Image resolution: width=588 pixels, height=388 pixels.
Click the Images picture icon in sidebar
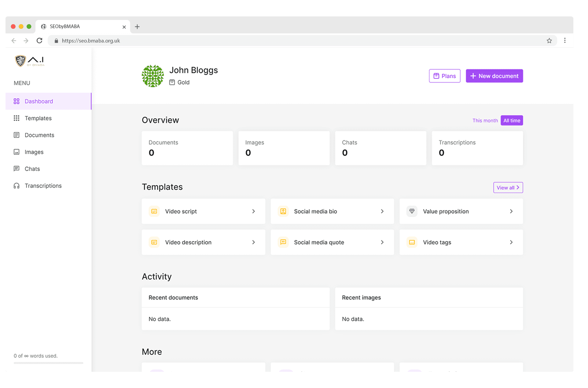point(17,152)
